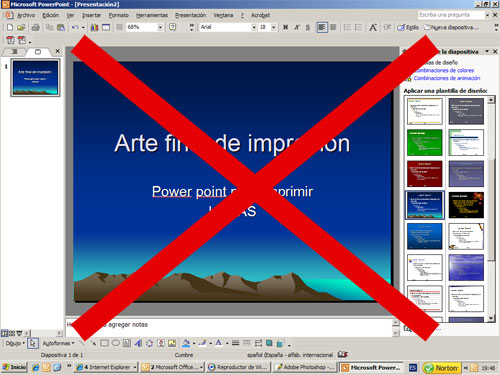Click the Open file folder icon
The image size is (500, 375).
pos(21,27)
